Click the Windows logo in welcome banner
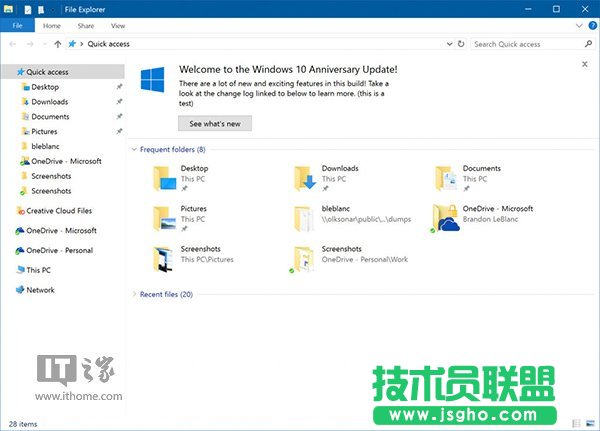This screenshot has height=431, width=600. (152, 79)
